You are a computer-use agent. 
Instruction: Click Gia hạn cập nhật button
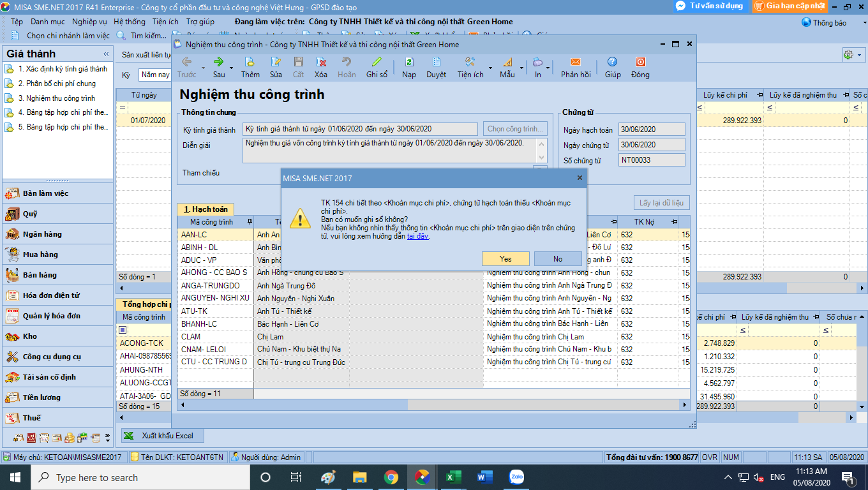[x=789, y=6]
